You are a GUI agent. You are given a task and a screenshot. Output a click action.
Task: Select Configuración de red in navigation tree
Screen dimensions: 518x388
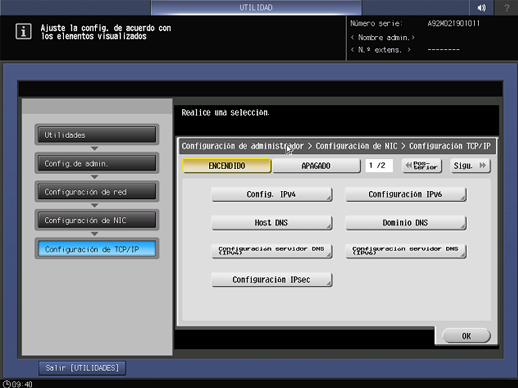[97, 192]
